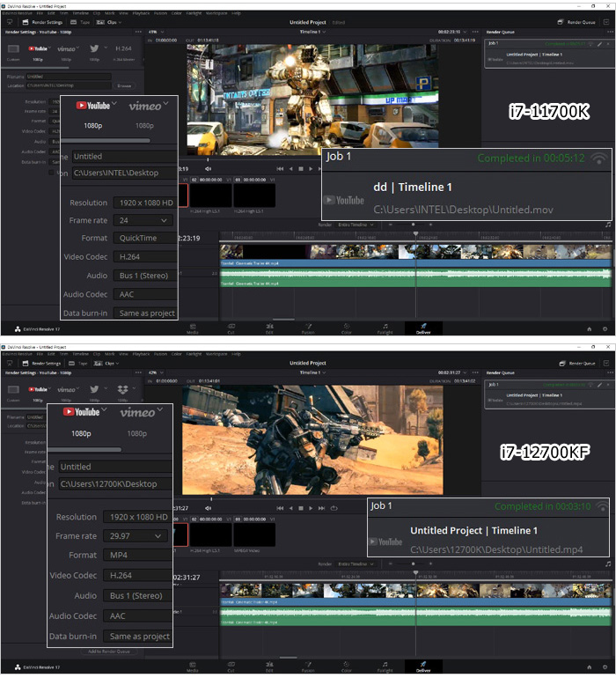Viewport: 616px width, 678px height.
Task: Click the home icon in the upper window
Action: point(589,328)
